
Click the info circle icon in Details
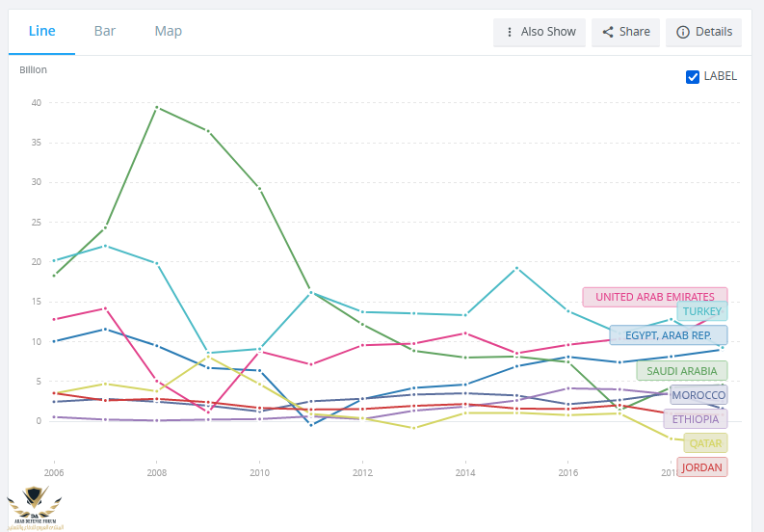coord(683,32)
